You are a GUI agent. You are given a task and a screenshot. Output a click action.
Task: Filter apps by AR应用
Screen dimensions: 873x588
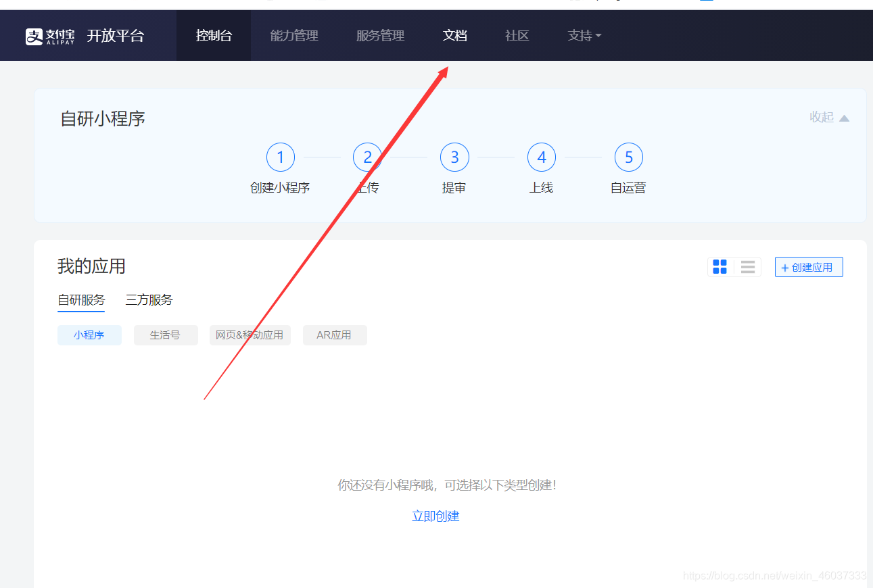point(335,335)
